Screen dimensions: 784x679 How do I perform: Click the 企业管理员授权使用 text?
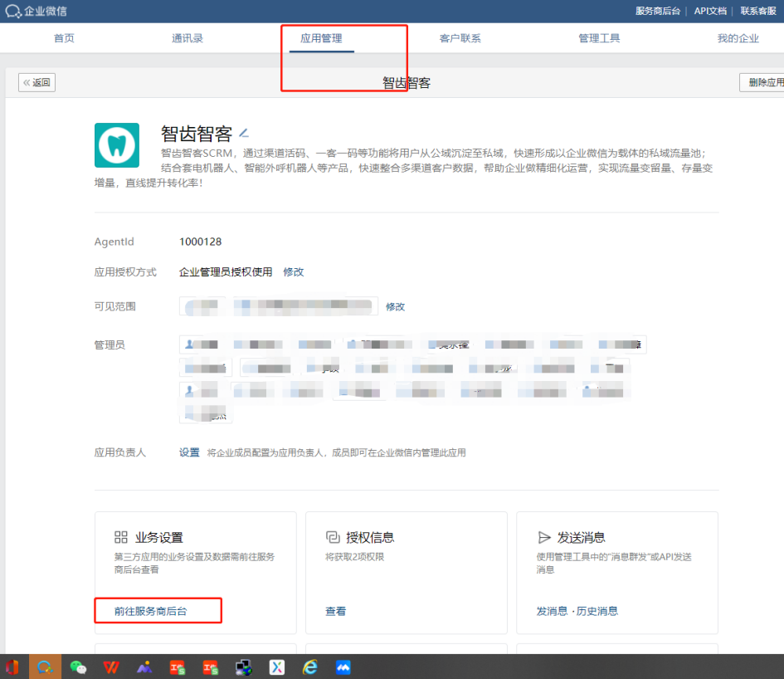pyautogui.click(x=226, y=271)
